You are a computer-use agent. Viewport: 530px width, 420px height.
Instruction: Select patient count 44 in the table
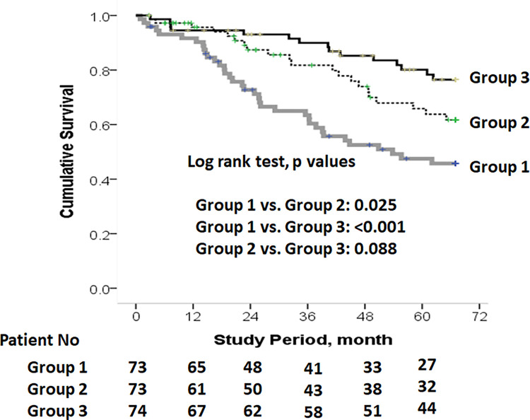429,408
